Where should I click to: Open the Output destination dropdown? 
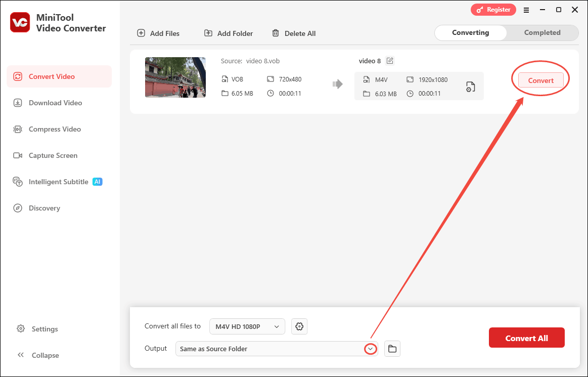[x=370, y=349]
